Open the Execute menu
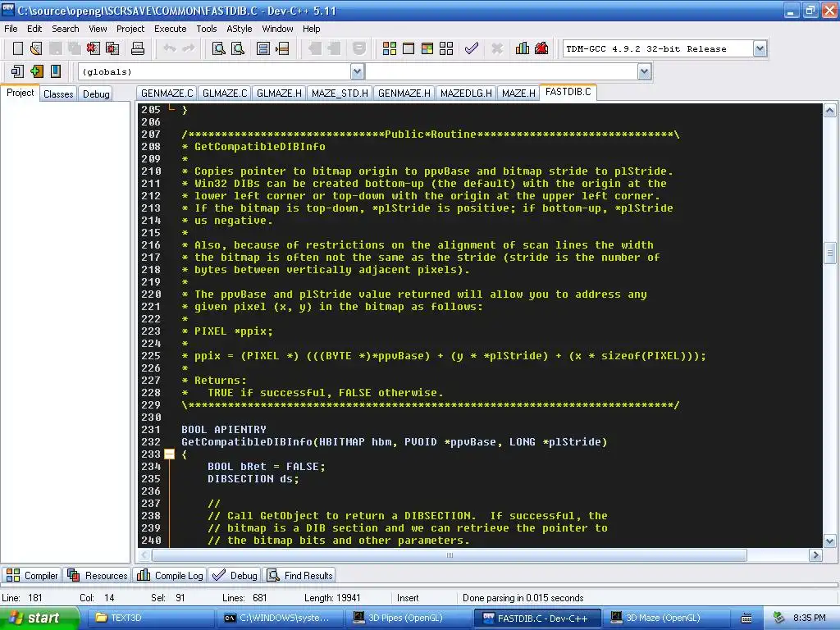 [171, 29]
